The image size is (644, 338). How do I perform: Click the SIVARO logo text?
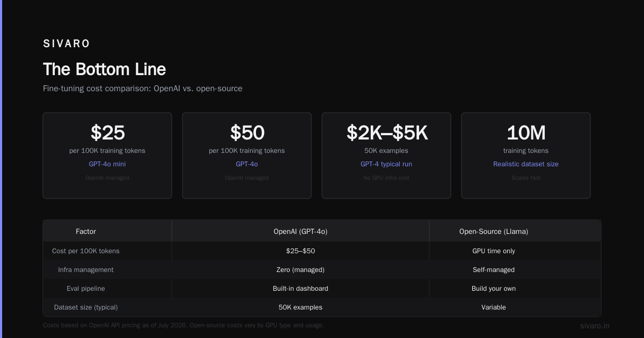click(67, 44)
